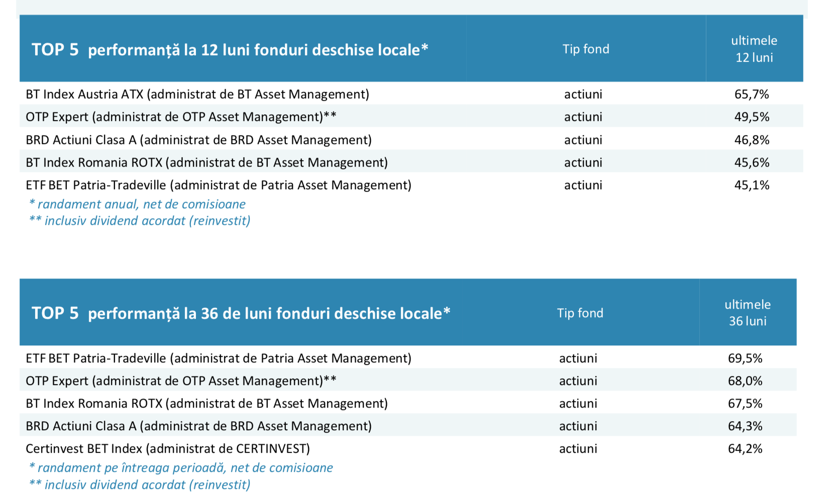Viewport: 834px width, 504px height.
Task: Select ETF BET Patria-Tradeville in the 12-month table
Action: pos(219,185)
